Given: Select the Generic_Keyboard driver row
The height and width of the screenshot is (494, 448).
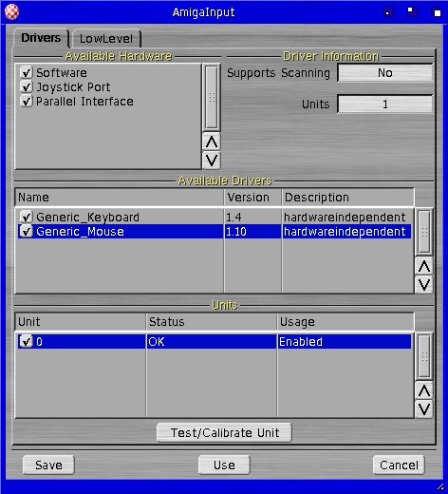Looking at the screenshot, I should 215,217.
